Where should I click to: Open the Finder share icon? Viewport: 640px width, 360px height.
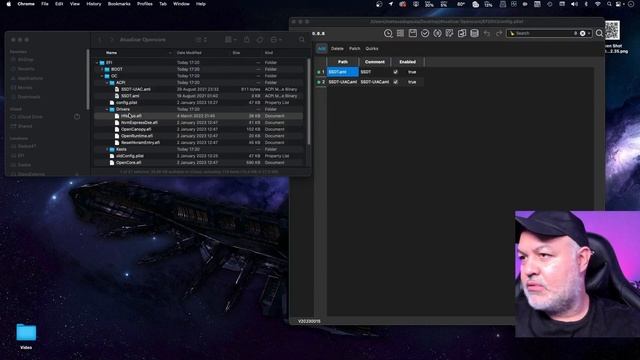click(x=247, y=40)
